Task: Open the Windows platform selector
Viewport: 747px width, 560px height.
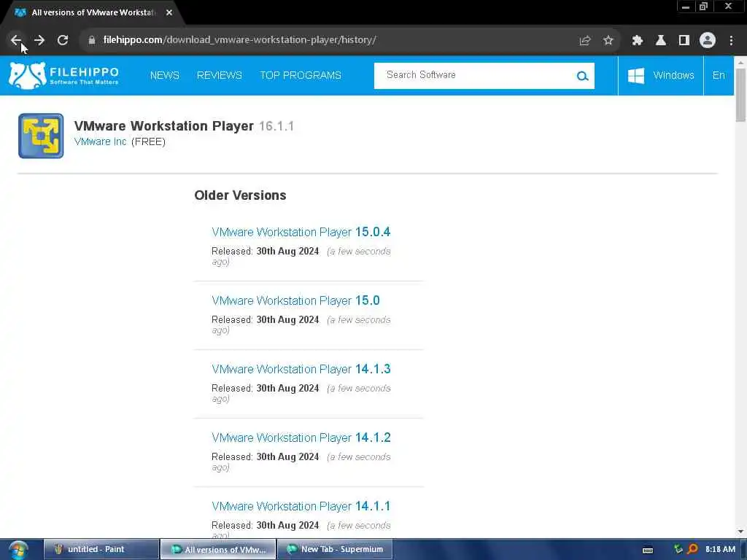Action: click(661, 75)
